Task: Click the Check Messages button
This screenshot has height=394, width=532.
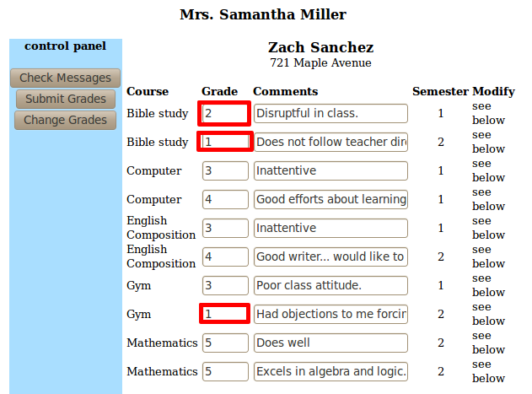Action: click(65, 78)
